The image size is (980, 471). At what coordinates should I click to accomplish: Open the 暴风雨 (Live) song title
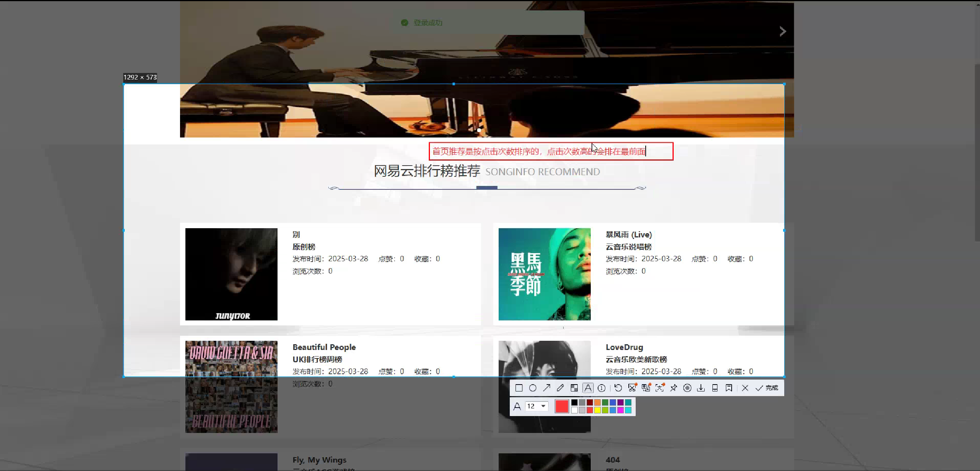point(629,234)
